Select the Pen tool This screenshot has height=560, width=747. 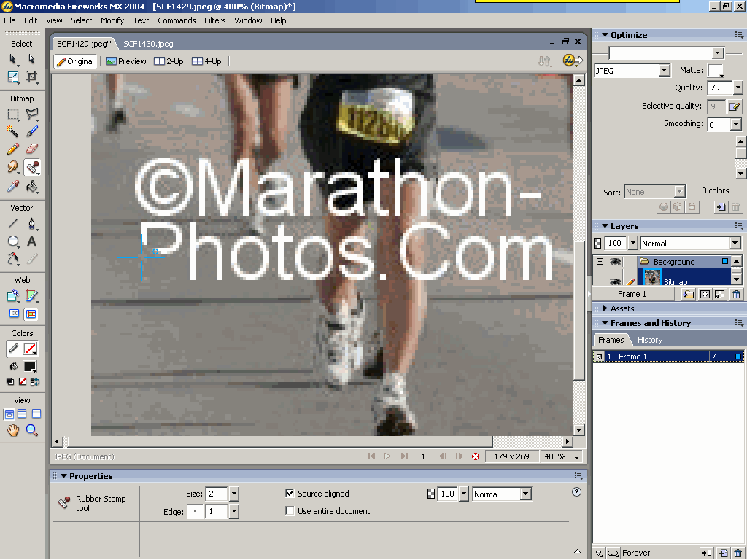(31, 223)
